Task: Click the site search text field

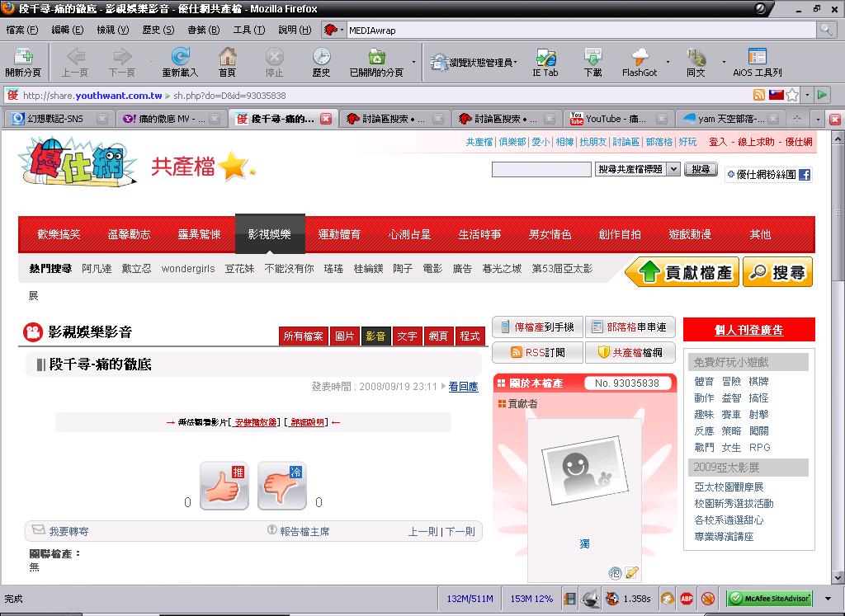Action: pos(541,169)
